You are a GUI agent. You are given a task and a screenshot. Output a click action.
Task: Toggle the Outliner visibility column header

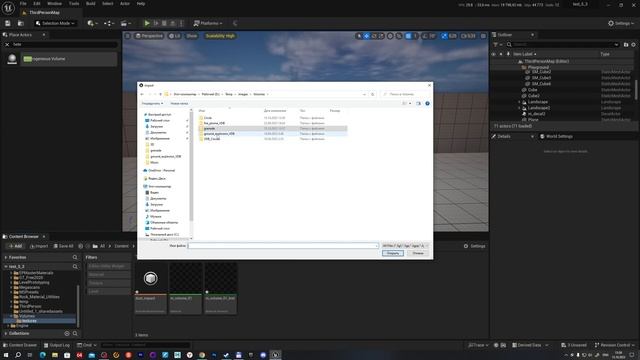(493, 54)
